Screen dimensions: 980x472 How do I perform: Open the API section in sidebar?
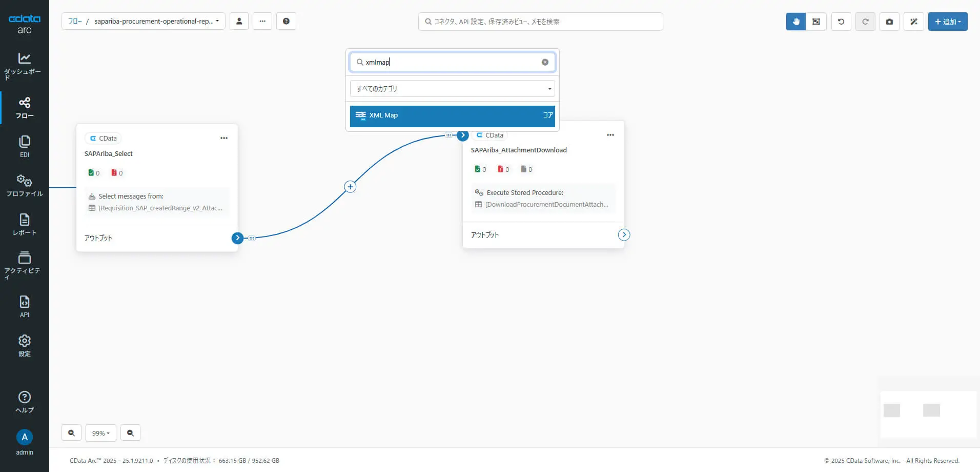[25, 307]
